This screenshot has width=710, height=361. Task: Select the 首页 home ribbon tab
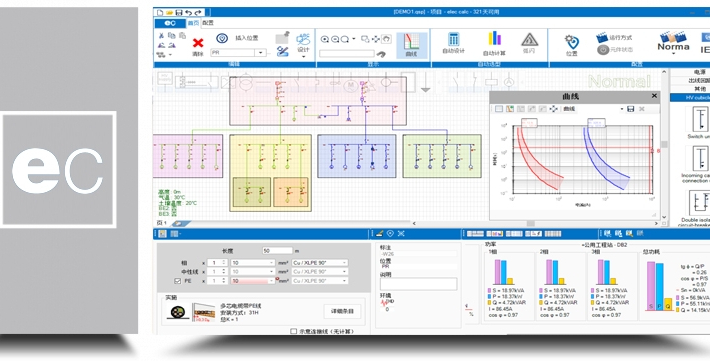point(193,23)
